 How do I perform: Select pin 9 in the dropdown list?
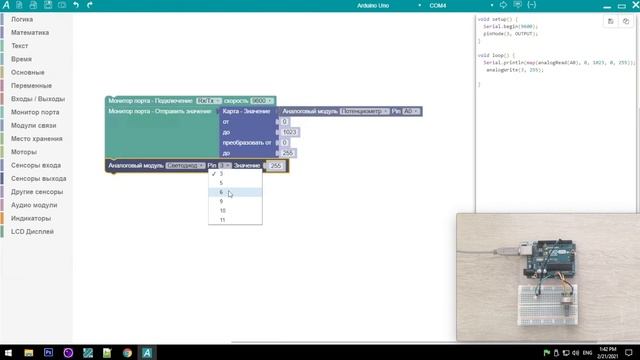pyautogui.click(x=235, y=201)
